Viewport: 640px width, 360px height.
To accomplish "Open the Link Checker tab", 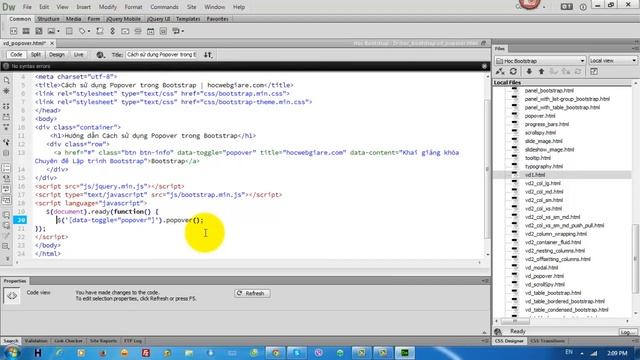I will (68, 341).
